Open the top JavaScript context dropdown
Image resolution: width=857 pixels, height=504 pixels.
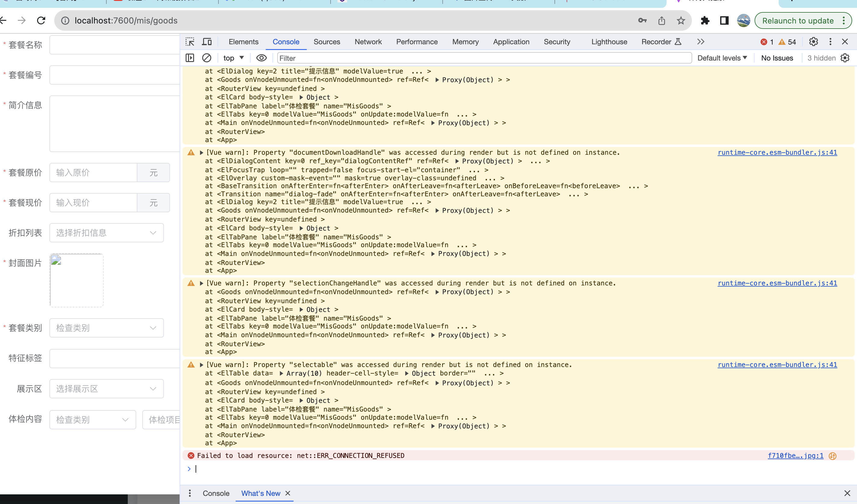coord(234,58)
